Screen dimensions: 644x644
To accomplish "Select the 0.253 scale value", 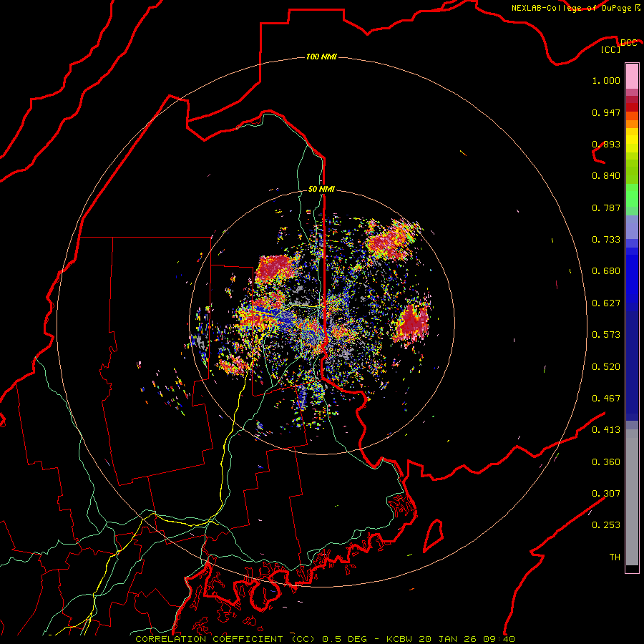I will click(606, 525).
